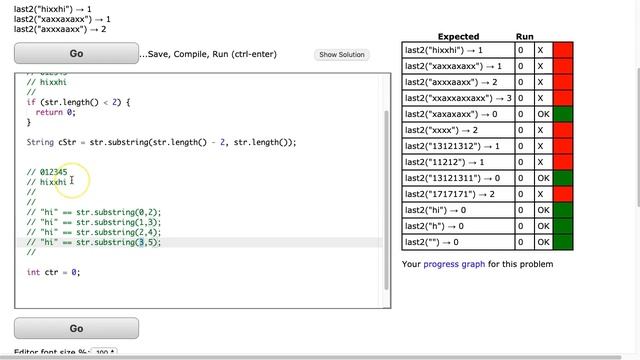Click the bottom Go button
This screenshot has width=640, height=360.
click(x=76, y=328)
